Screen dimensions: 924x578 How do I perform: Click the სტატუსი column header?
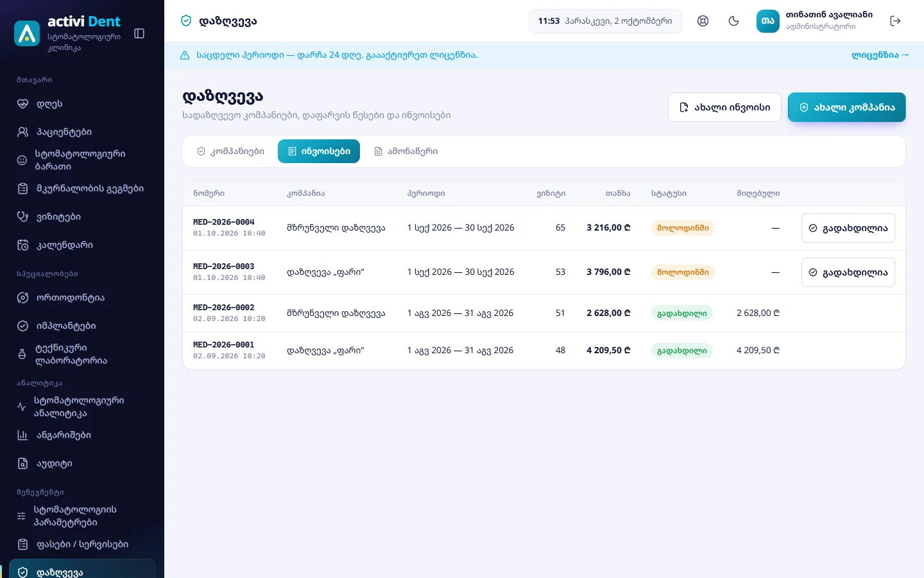(669, 193)
